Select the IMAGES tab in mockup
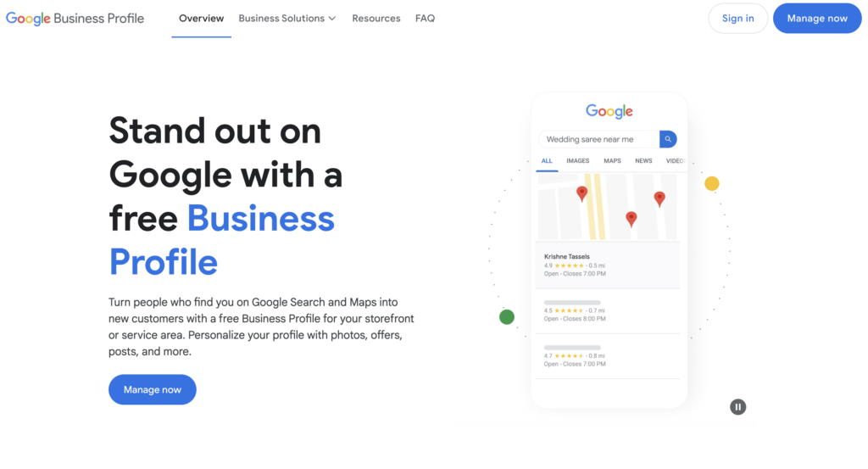Image resolution: width=868 pixels, height=469 pixels. pyautogui.click(x=577, y=160)
